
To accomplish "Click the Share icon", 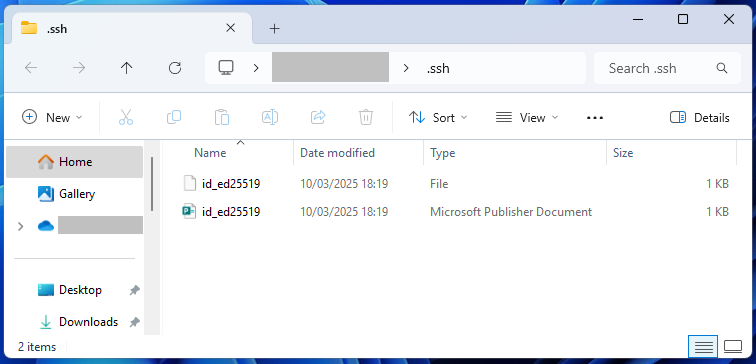I will pos(318,118).
